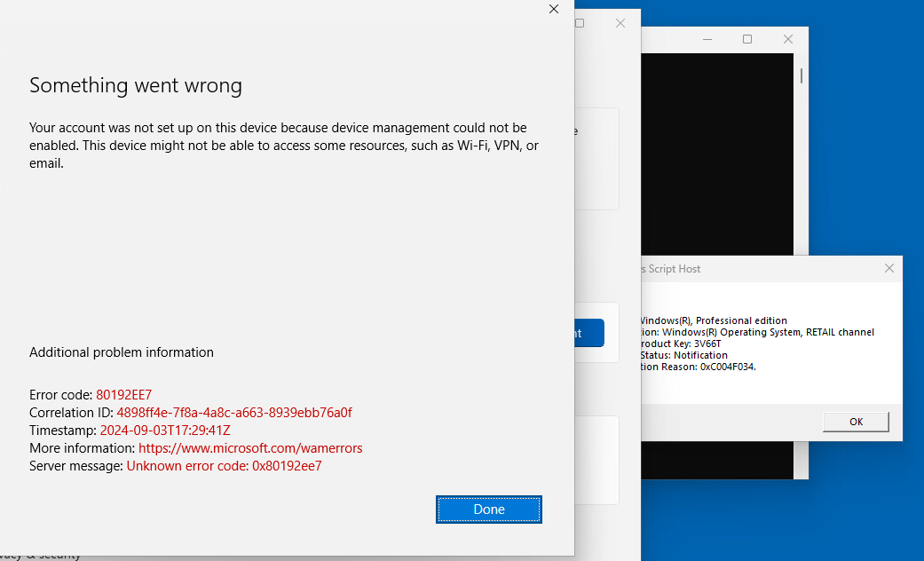The image size is (924, 561).
Task: Click the minimize button of the background window
Action: click(706, 39)
